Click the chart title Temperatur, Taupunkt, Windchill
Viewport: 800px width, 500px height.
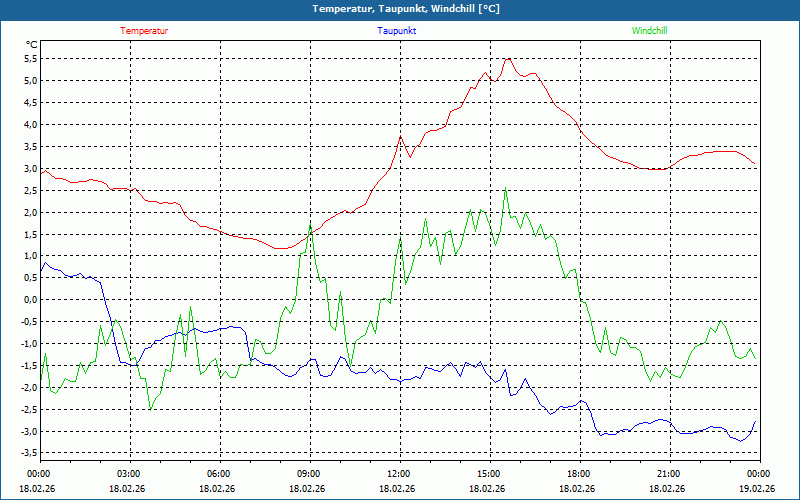click(x=405, y=9)
